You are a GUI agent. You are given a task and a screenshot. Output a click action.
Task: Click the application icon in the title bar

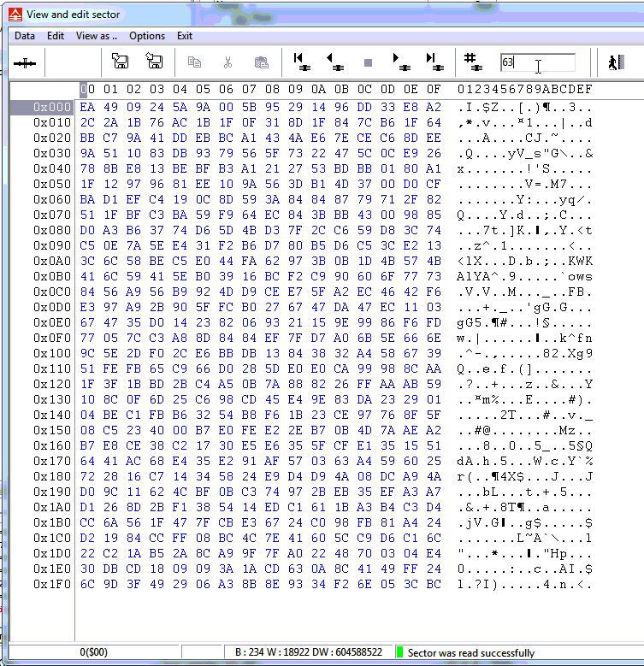[15, 15]
